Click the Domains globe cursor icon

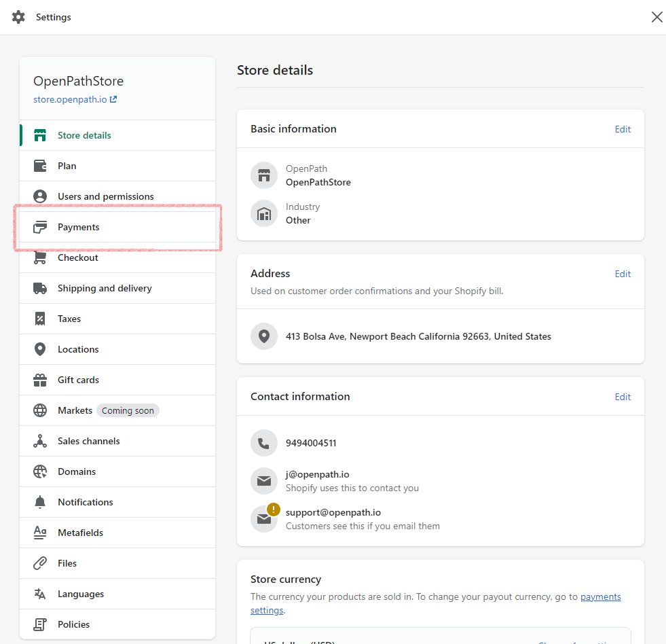tap(40, 472)
